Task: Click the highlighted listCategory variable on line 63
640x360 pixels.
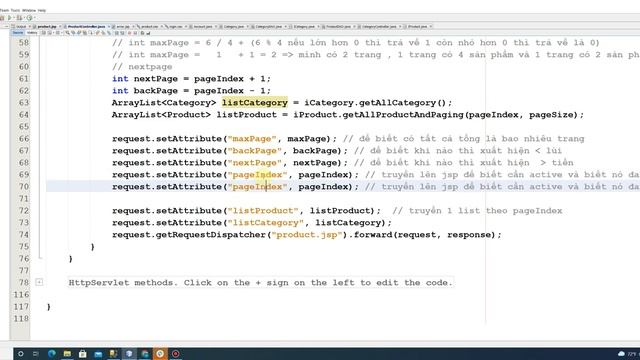Action: [255, 102]
